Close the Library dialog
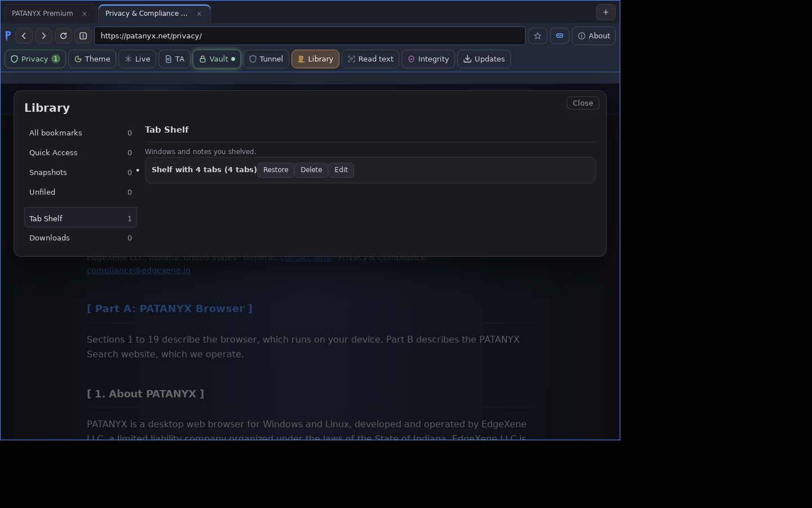This screenshot has height=508, width=812. tap(582, 103)
